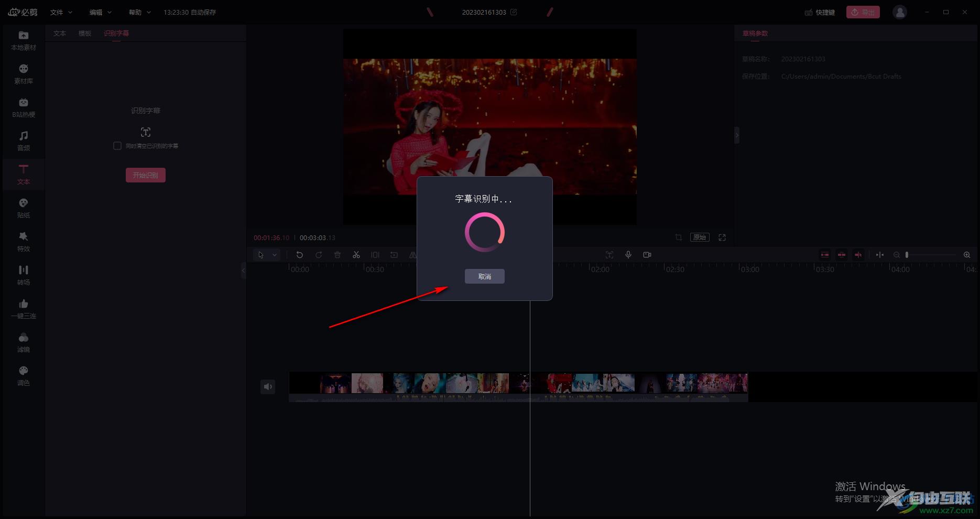This screenshot has width=980, height=519.
Task: Adjust timeline zoom slider
Action: pyautogui.click(x=931, y=255)
